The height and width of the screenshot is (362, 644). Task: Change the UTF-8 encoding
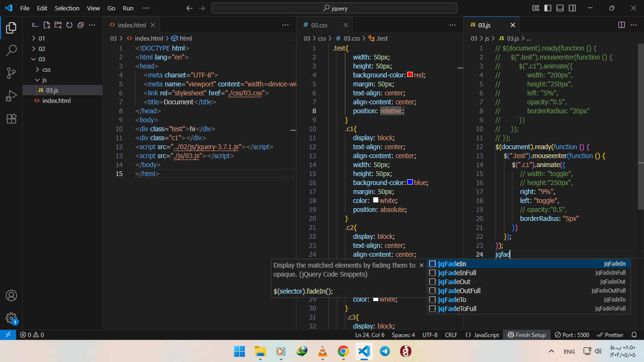[x=430, y=335]
